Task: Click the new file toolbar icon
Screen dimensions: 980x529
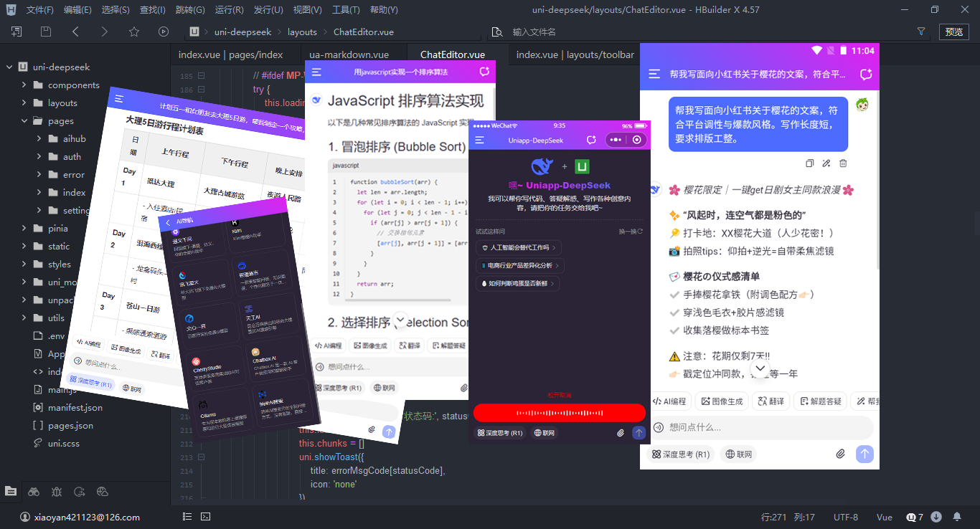Action: (x=16, y=32)
